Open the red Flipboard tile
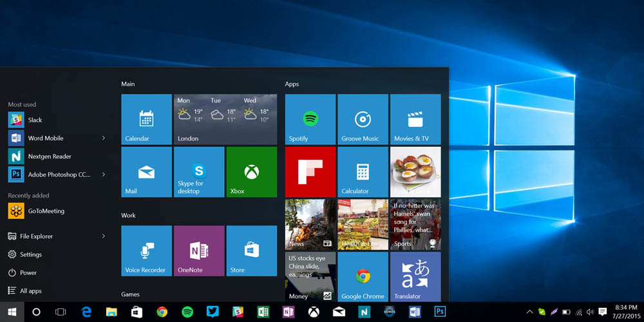Viewport: 644px width, 322px height. (x=310, y=172)
